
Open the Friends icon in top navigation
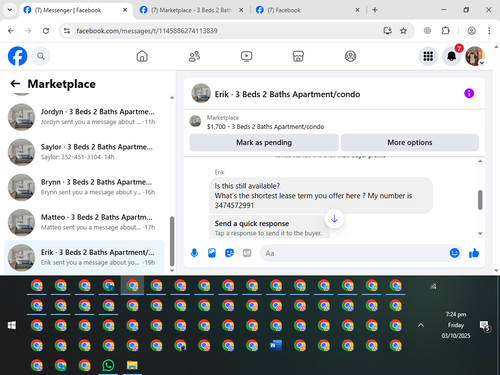pyautogui.click(x=194, y=56)
